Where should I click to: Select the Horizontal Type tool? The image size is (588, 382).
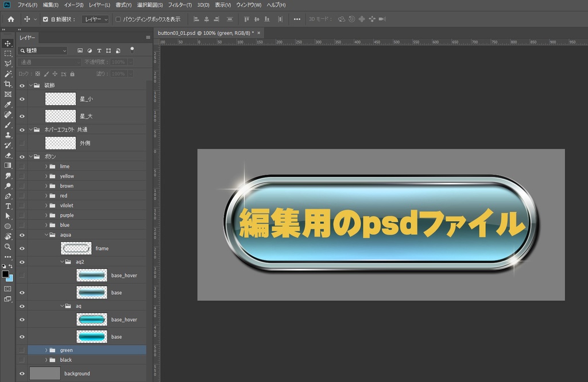pyautogui.click(x=8, y=206)
